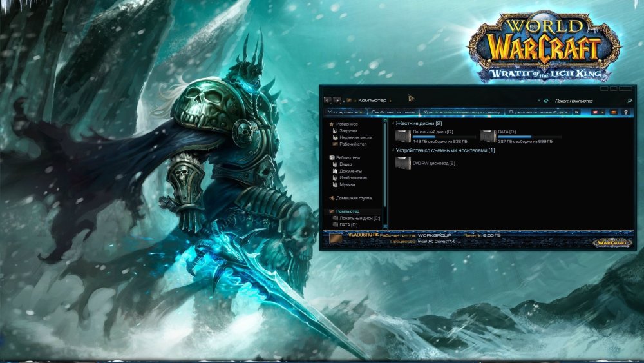Toggle the preview pane icon

click(614, 112)
